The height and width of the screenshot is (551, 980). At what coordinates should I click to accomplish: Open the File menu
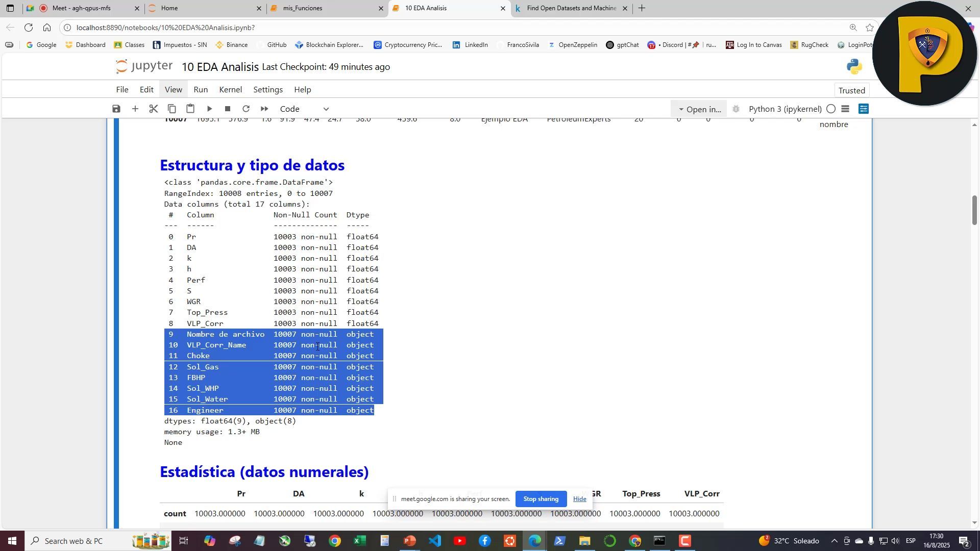pyautogui.click(x=122, y=90)
